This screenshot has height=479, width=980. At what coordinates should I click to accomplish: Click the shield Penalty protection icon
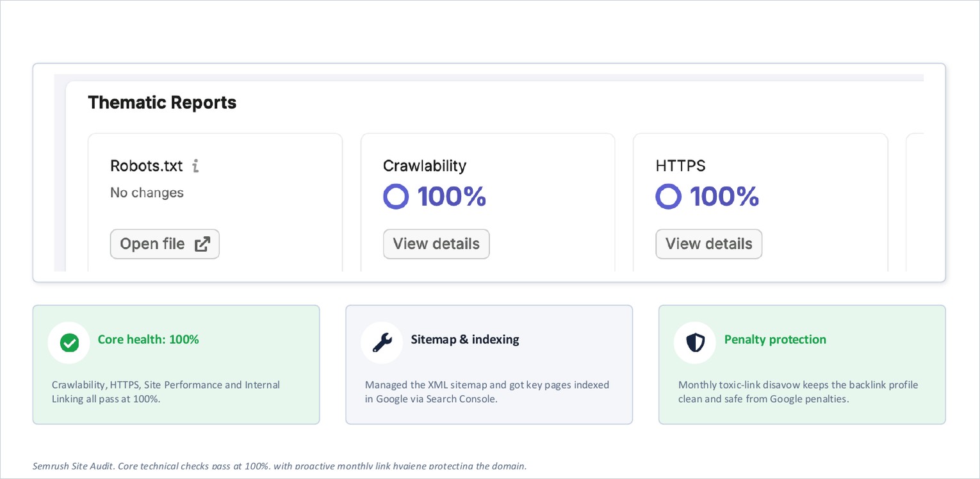coord(695,343)
